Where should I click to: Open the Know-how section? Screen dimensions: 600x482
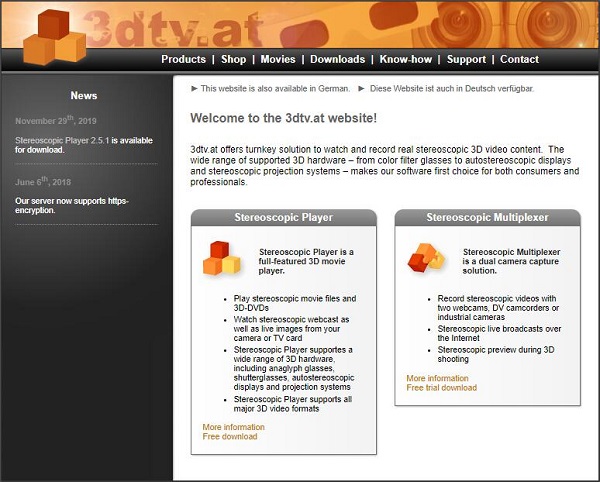click(x=406, y=59)
